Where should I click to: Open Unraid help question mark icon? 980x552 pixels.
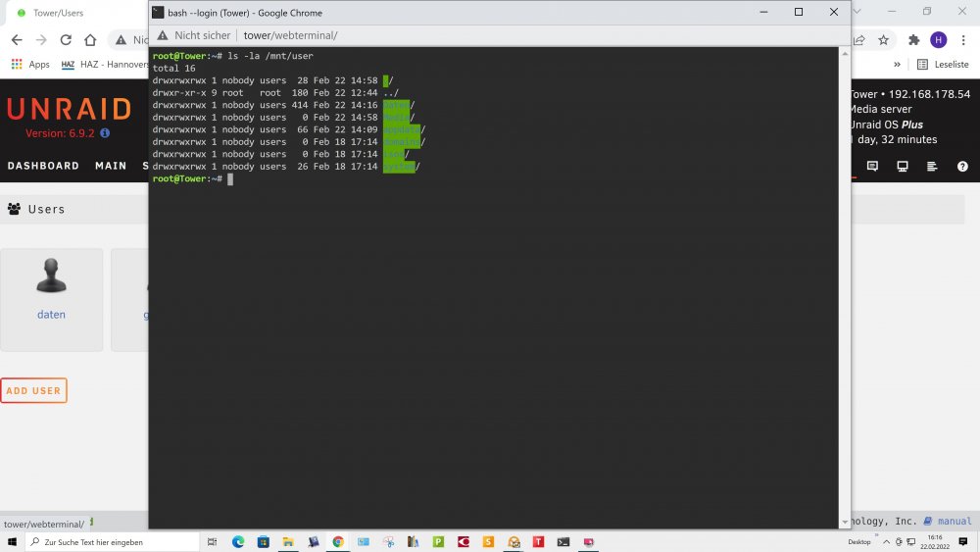click(x=962, y=167)
